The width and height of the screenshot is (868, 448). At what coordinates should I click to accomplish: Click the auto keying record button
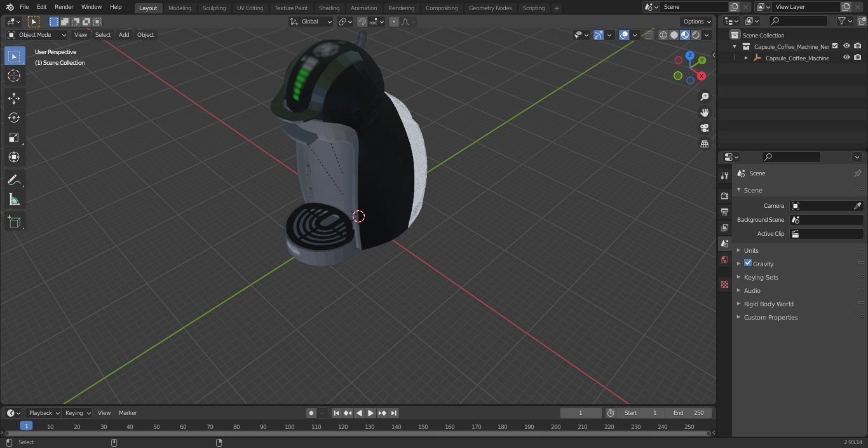click(x=311, y=413)
